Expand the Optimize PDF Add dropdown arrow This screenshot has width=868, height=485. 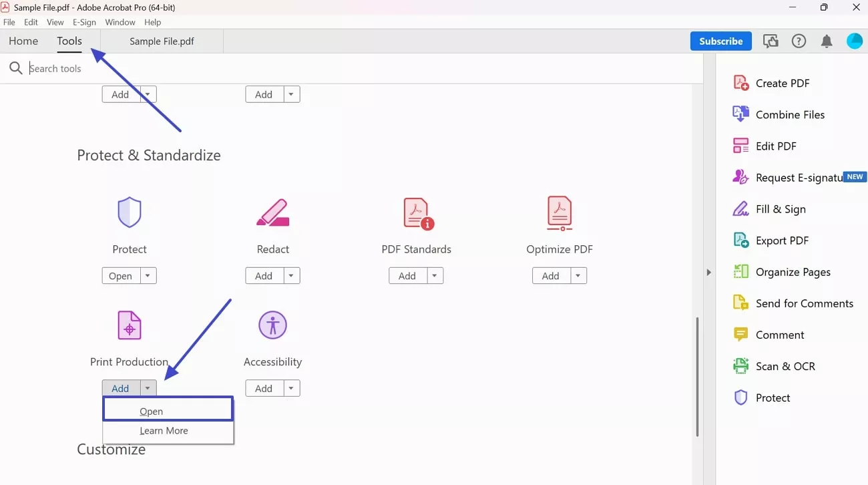[577, 275]
